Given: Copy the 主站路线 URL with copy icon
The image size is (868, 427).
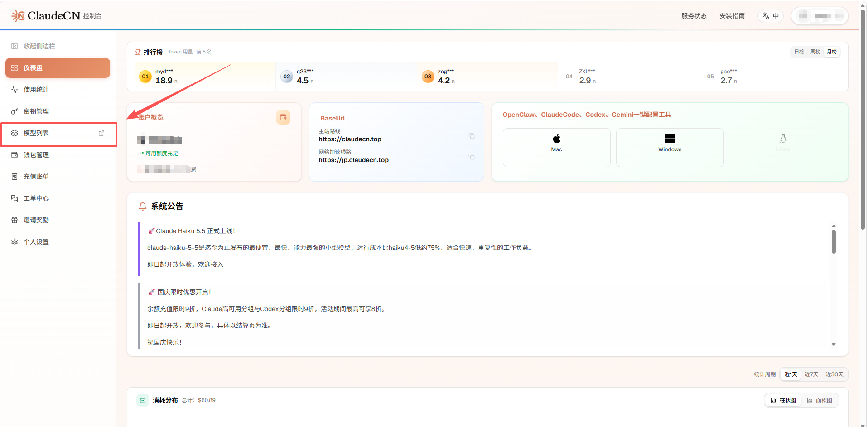Looking at the screenshot, I should pyautogui.click(x=472, y=136).
